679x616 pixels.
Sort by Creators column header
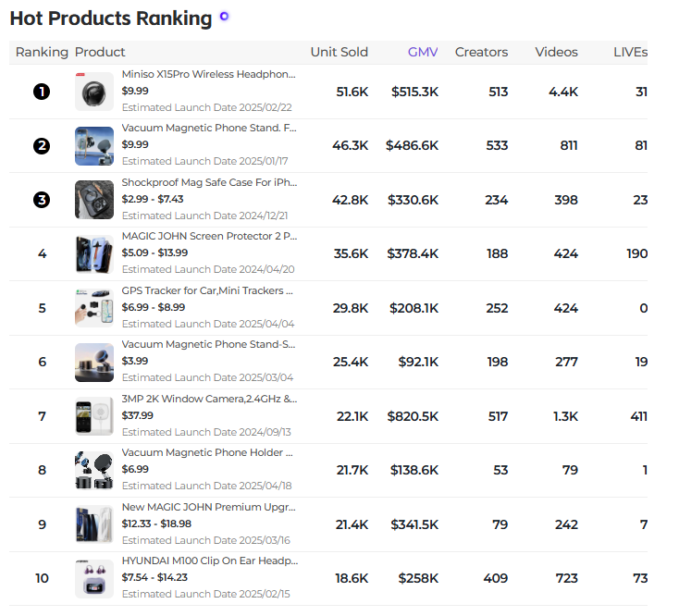coord(481,52)
